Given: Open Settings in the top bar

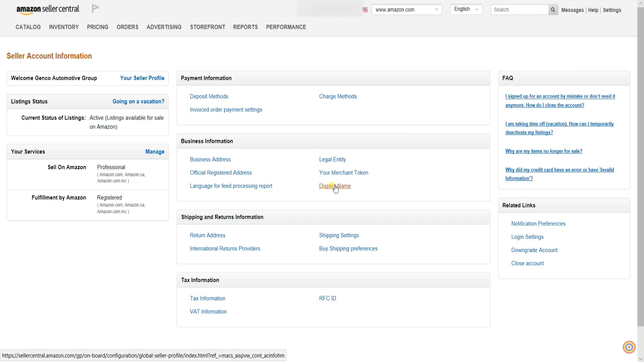Looking at the screenshot, I should pos(612,10).
